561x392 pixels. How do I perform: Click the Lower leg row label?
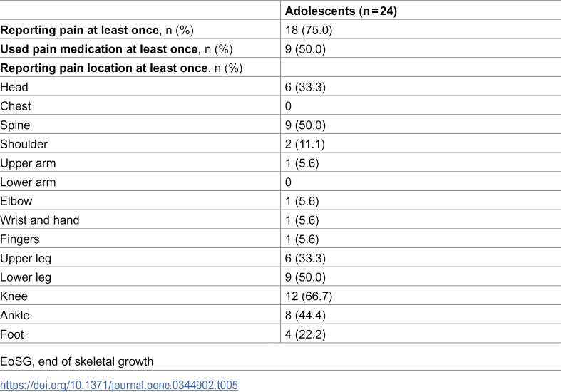(x=26, y=277)
